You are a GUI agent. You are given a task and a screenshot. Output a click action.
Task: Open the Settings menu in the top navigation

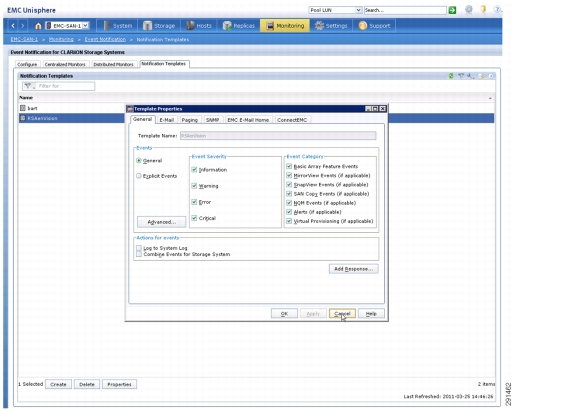[x=331, y=26]
